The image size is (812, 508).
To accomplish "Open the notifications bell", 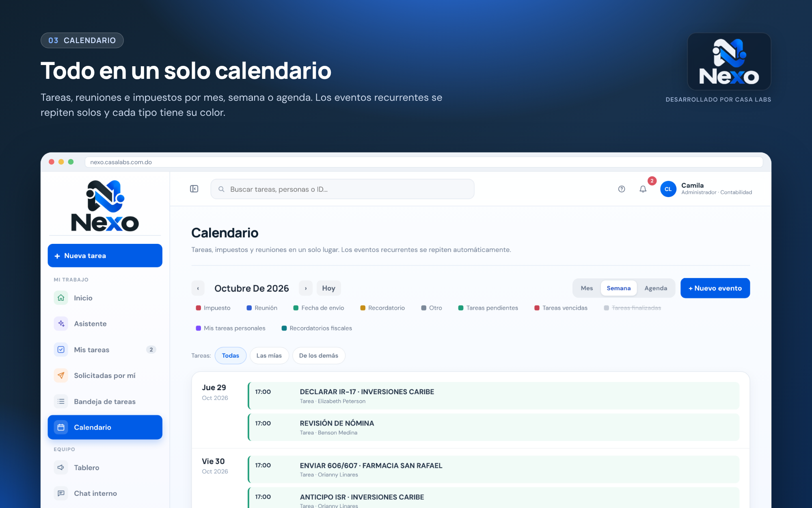I will pos(643,189).
